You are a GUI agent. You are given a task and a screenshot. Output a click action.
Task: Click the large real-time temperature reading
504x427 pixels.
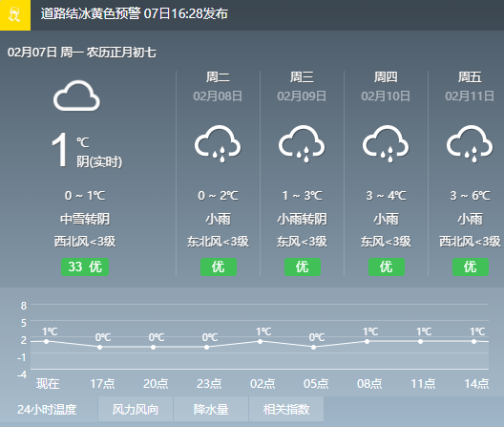point(59,150)
